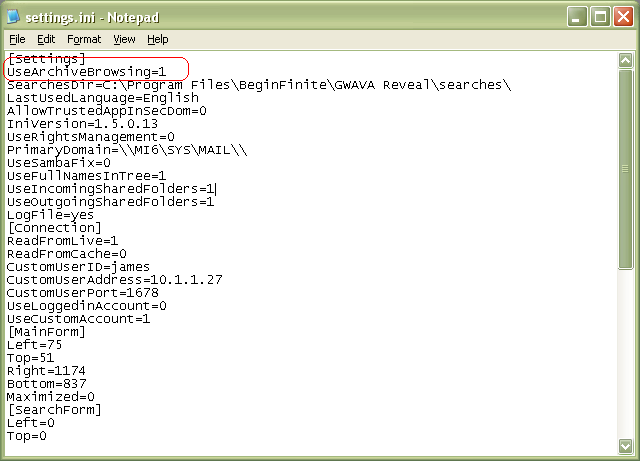Click the CustomUserAddress=10.1.1.27 line
Image resolution: width=640 pixels, height=461 pixels.
(115, 280)
